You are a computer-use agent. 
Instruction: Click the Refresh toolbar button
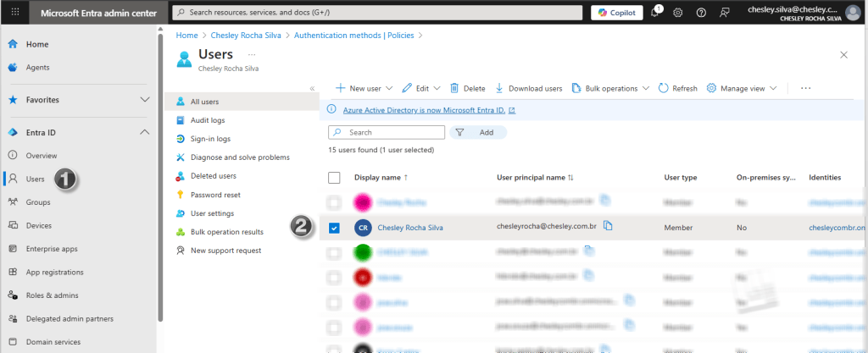[x=677, y=88]
